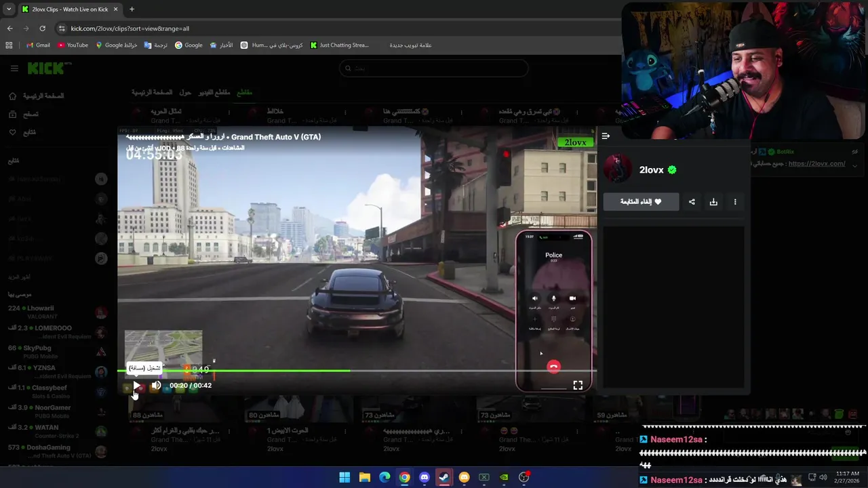The image size is (868, 488).
Task: Open the علامة تبويب جديدة bookmark
Action: tap(410, 45)
